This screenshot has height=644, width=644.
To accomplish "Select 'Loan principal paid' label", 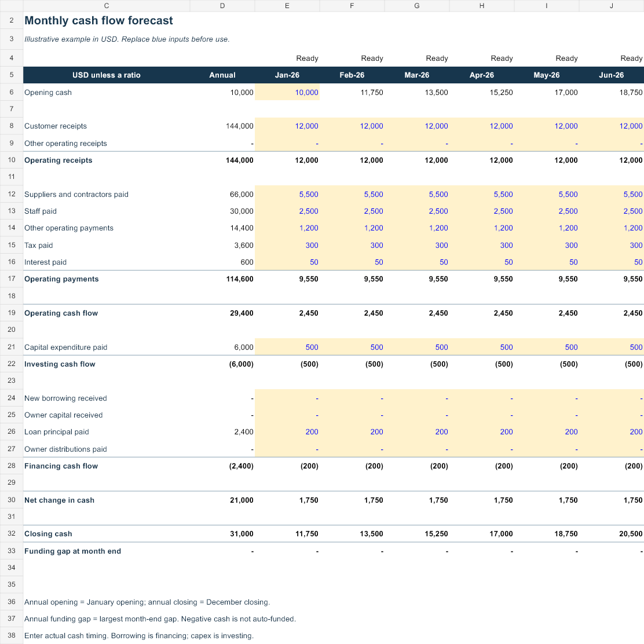I will tap(107, 431).
